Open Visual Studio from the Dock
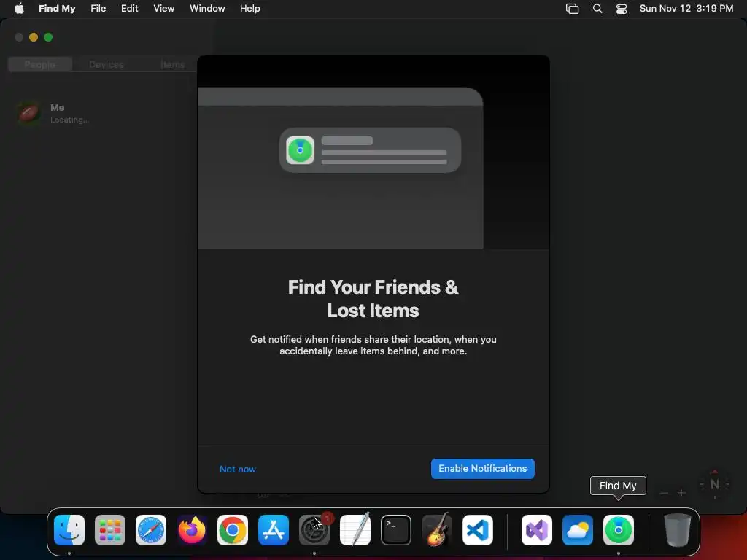This screenshot has width=747, height=560. [537, 530]
